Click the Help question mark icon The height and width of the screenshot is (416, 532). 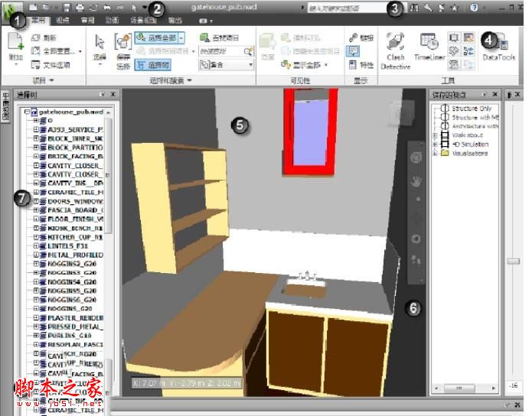click(474, 8)
